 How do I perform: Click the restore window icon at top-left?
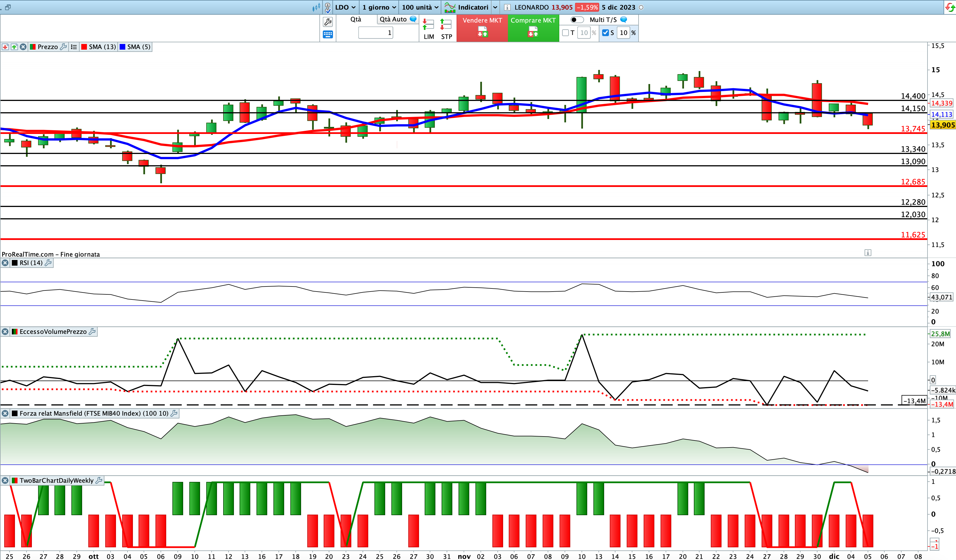point(8,7)
